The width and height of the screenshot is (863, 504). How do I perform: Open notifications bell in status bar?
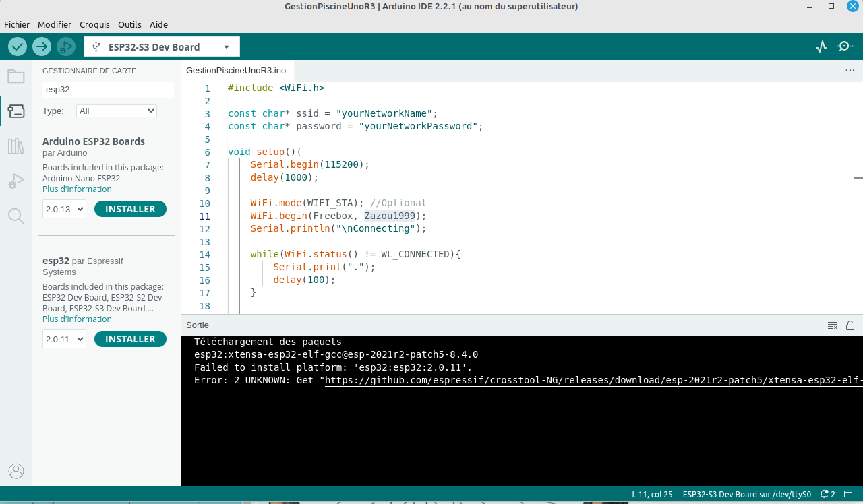tap(827, 494)
